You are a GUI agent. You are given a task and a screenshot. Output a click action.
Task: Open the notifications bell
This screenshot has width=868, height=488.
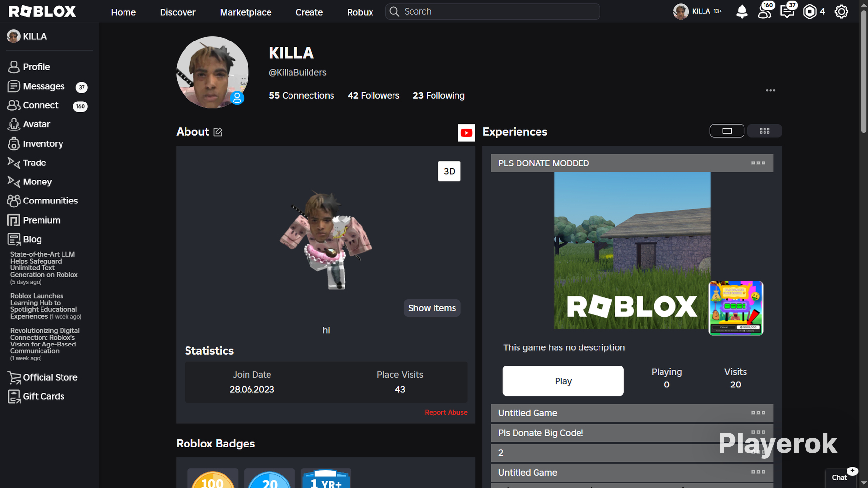point(742,11)
